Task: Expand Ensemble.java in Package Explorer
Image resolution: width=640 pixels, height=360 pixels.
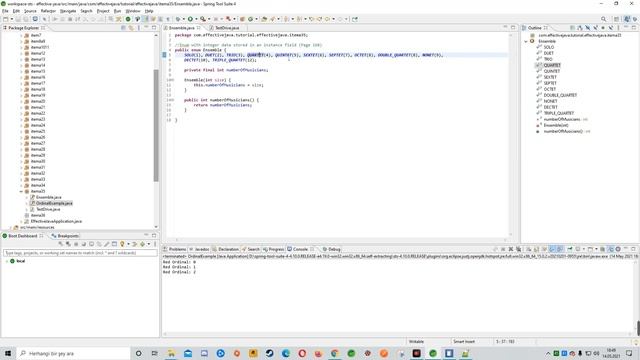Action: point(27,197)
